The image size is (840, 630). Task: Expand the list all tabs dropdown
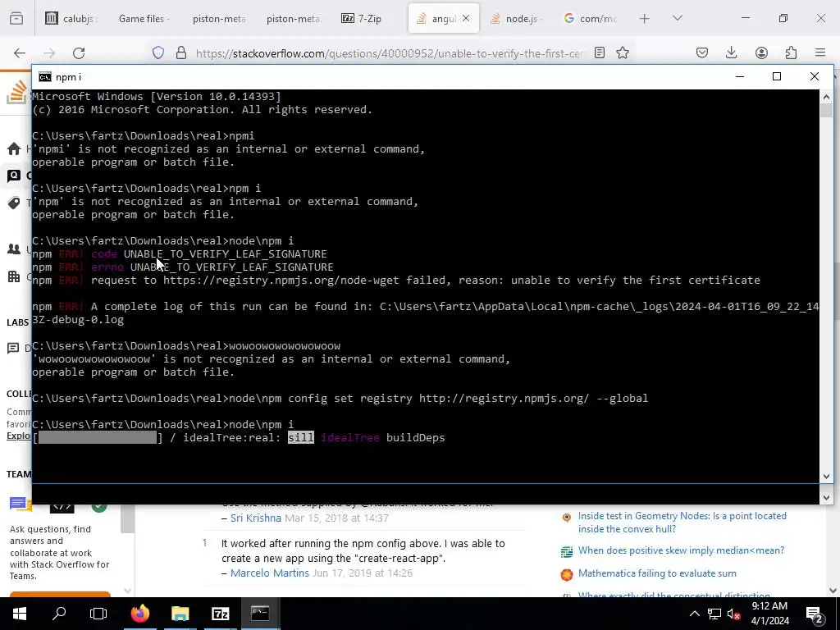pyautogui.click(x=677, y=18)
